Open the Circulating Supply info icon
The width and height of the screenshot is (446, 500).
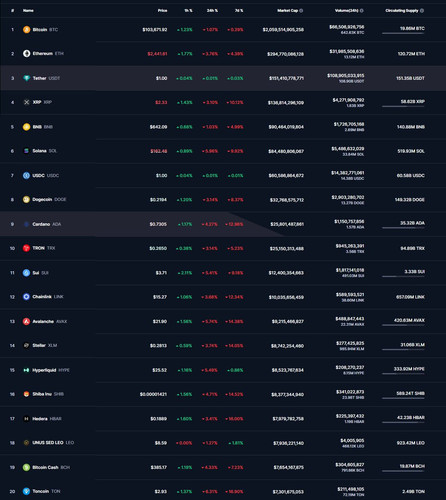tap(422, 11)
